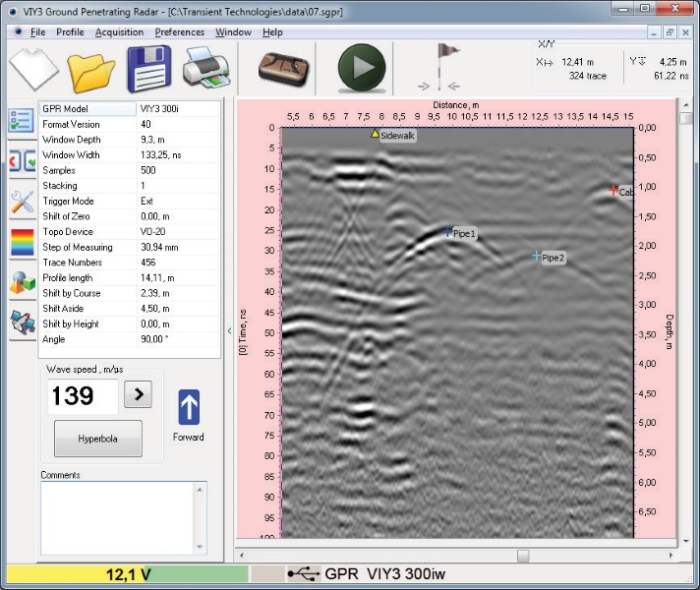Screen dimensions: 700x590
Task: Click the wave speed arrow button
Action: (138, 394)
